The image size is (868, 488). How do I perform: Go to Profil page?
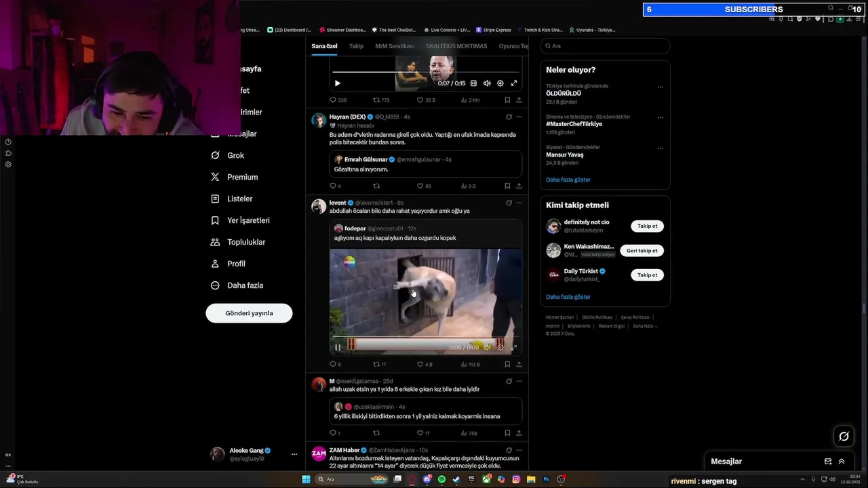tap(228, 264)
